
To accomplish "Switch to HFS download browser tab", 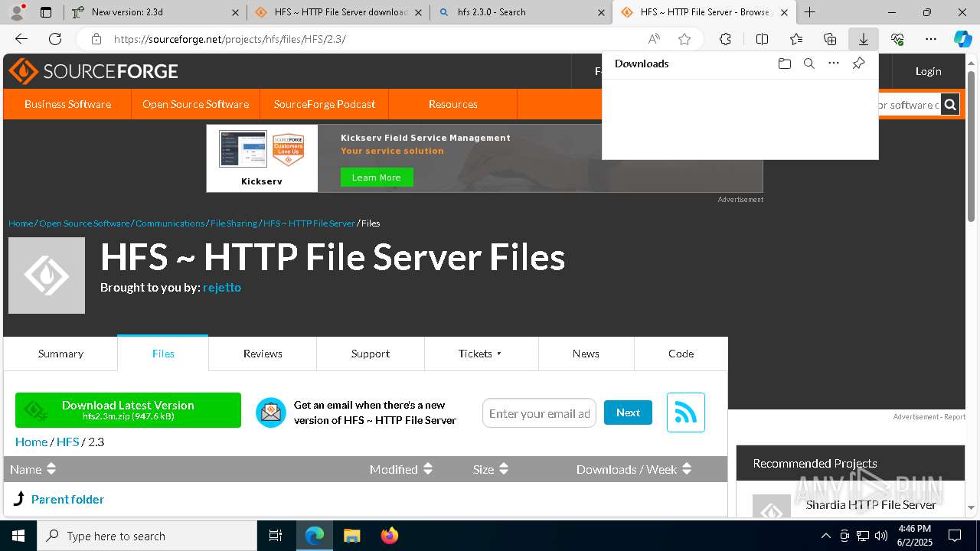I will tap(338, 12).
